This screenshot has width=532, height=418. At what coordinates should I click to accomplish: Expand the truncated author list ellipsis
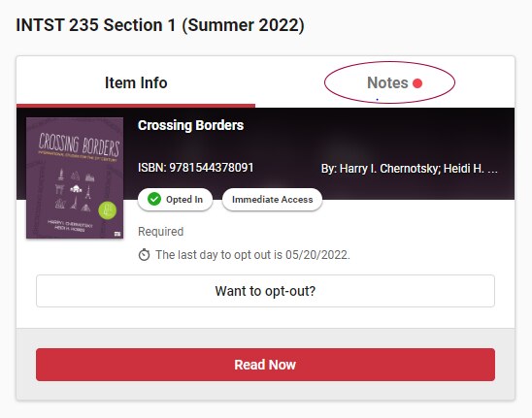(x=492, y=171)
